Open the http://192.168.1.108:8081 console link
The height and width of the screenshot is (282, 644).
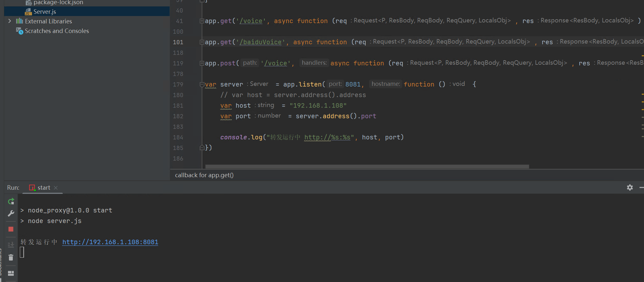click(x=110, y=242)
